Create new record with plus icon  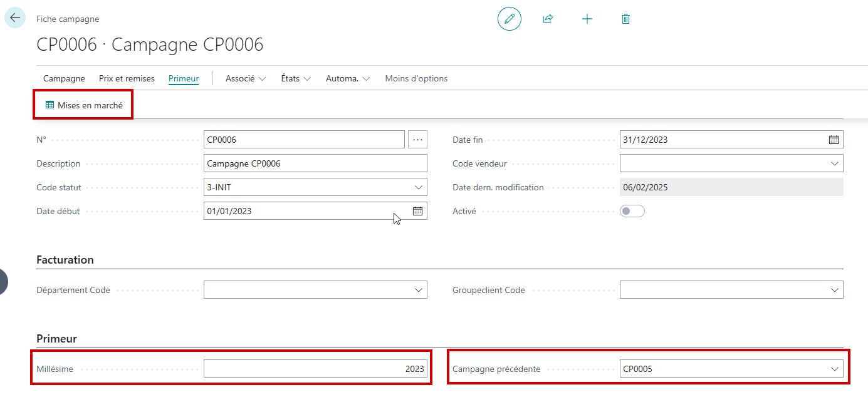pos(587,19)
